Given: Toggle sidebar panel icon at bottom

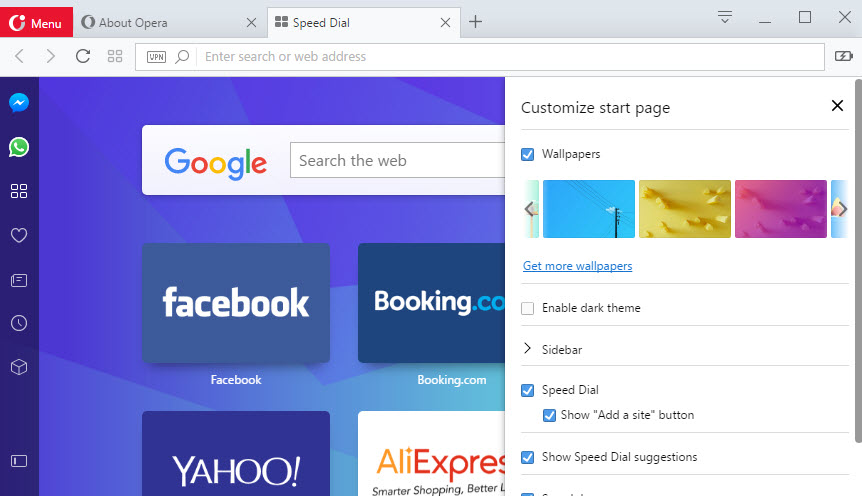Looking at the screenshot, I should click(x=19, y=461).
